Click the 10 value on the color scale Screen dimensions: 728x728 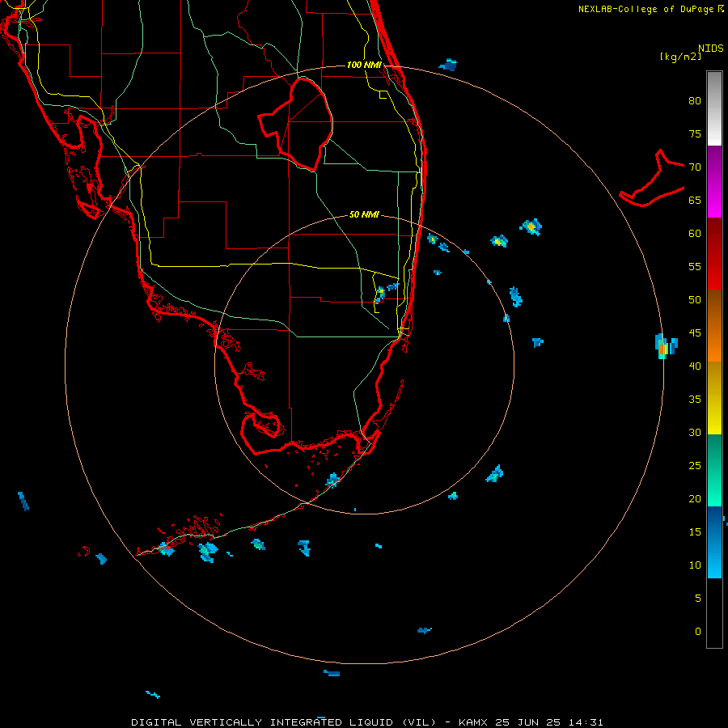695,565
